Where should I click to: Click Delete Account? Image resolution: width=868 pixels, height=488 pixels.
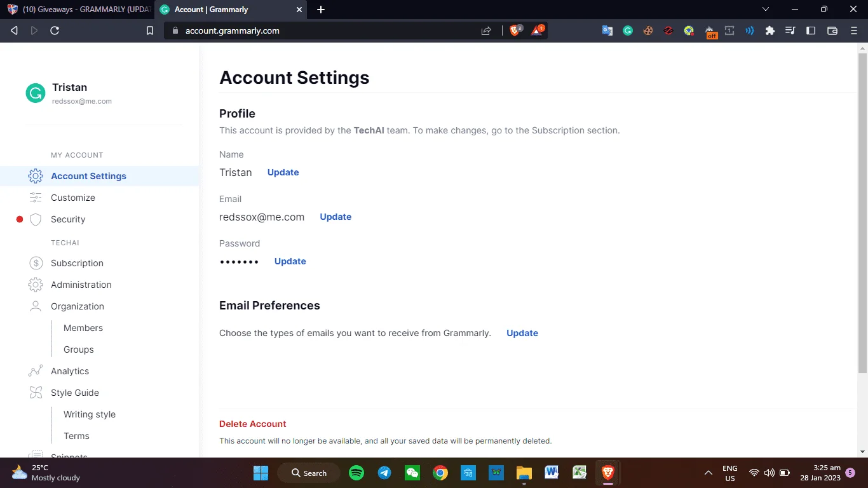click(x=253, y=424)
